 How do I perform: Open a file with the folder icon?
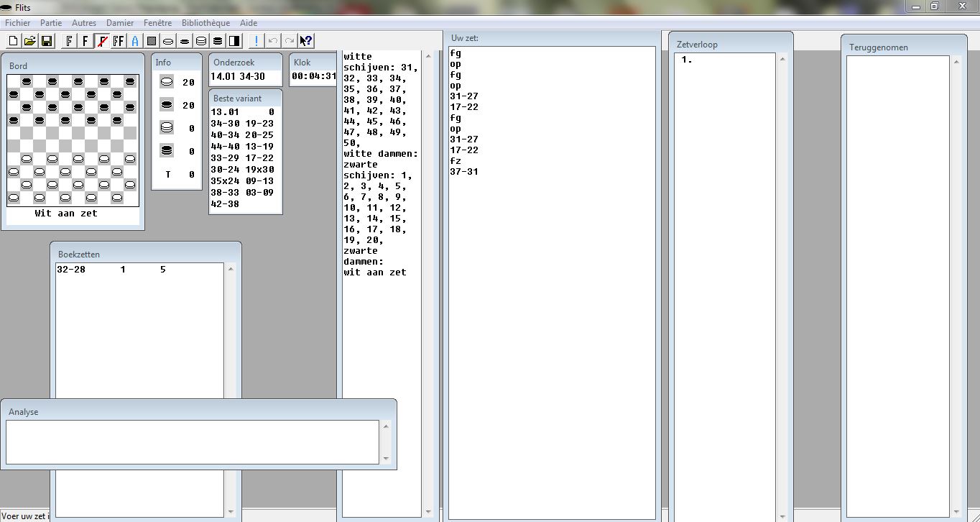pos(29,41)
